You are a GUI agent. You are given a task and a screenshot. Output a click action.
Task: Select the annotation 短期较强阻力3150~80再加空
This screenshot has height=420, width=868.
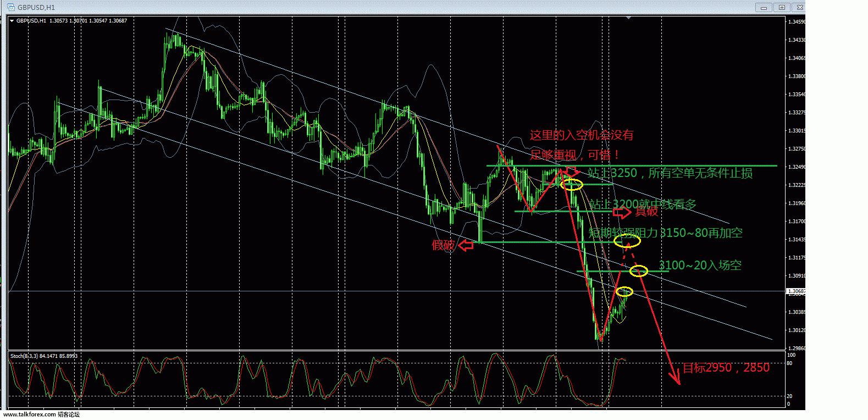point(666,233)
